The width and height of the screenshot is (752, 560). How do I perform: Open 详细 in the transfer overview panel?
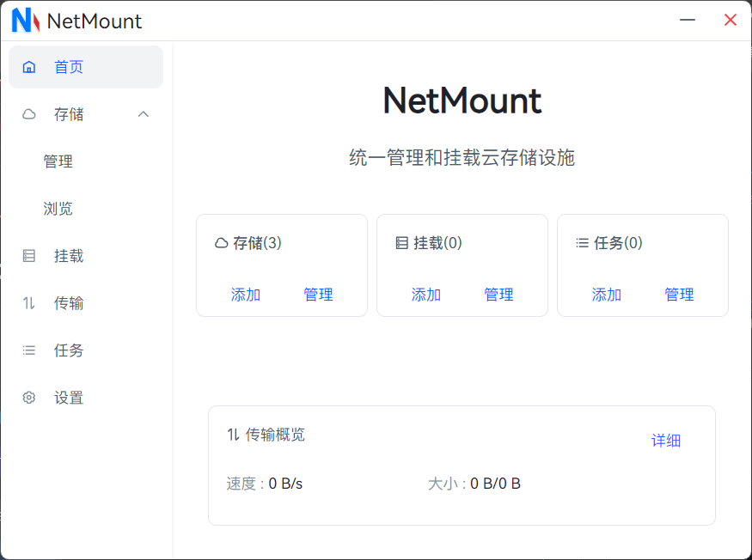coord(664,440)
